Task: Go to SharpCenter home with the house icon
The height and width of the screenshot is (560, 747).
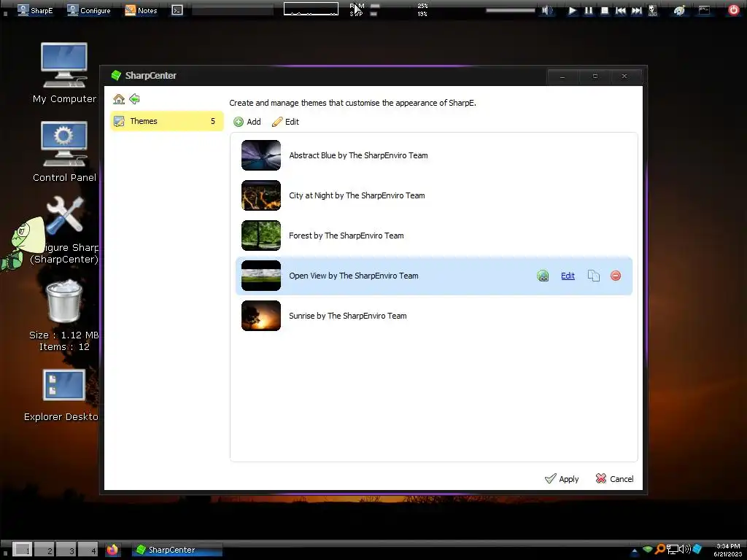Action: click(x=119, y=99)
